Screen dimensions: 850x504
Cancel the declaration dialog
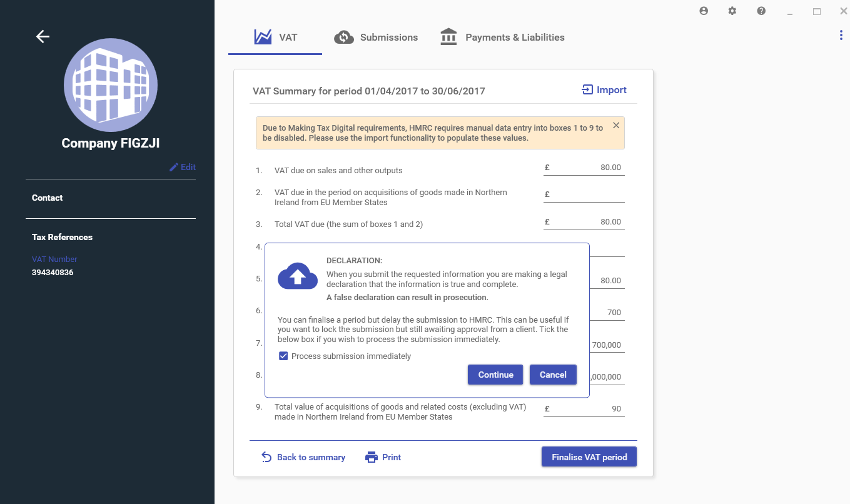(553, 375)
